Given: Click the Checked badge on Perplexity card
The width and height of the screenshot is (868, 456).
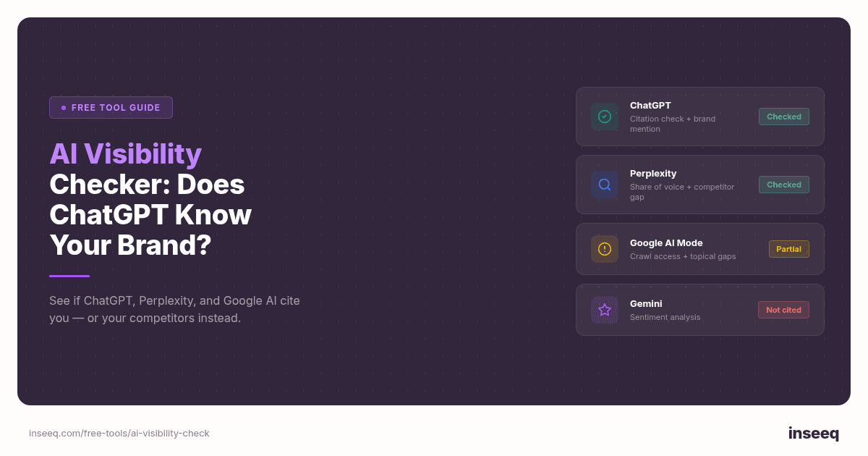Looking at the screenshot, I should tap(784, 185).
